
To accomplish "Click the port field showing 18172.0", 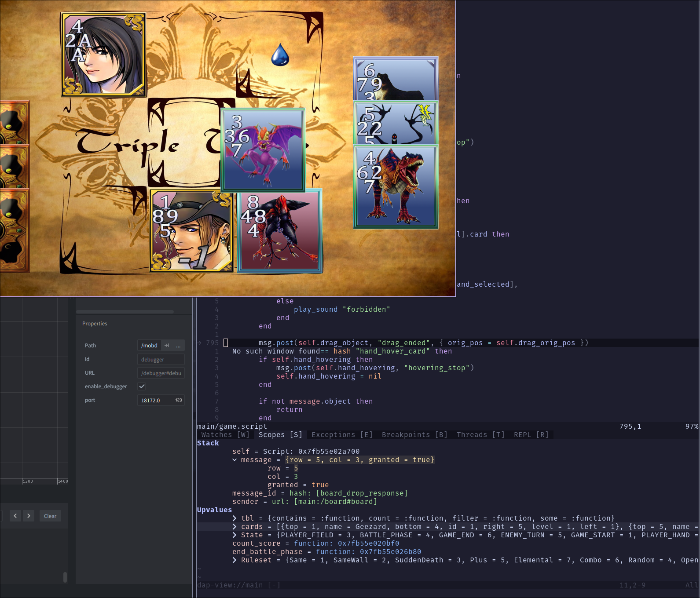I will 161,401.
